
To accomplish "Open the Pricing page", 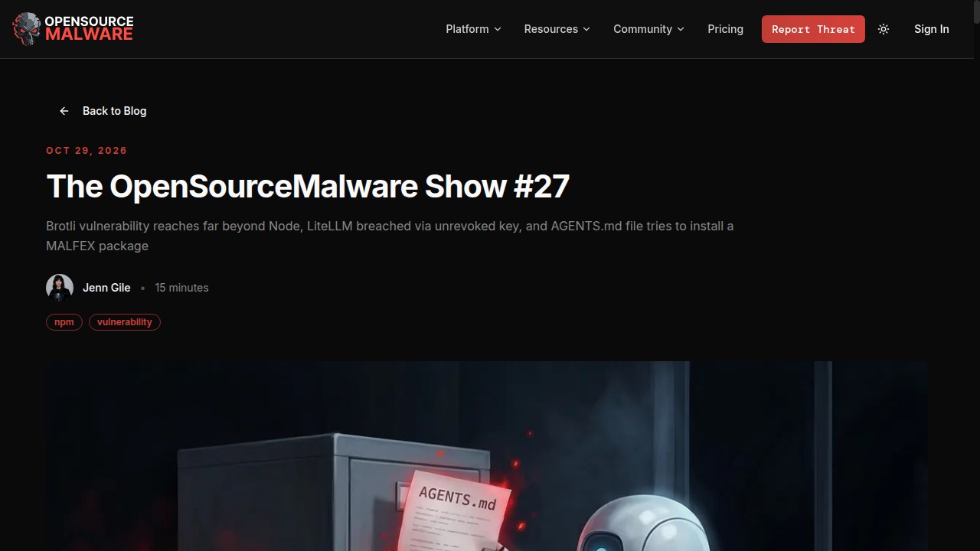I will click(x=725, y=29).
